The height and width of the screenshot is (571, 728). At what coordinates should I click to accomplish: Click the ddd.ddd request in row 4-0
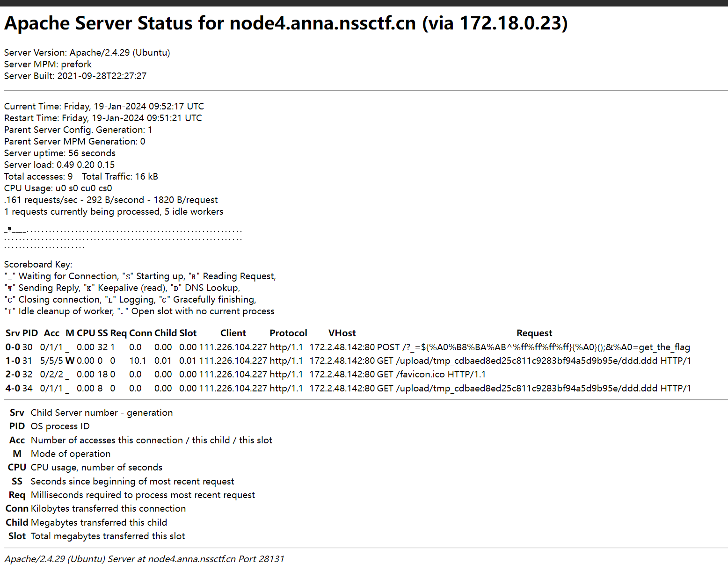click(534, 388)
